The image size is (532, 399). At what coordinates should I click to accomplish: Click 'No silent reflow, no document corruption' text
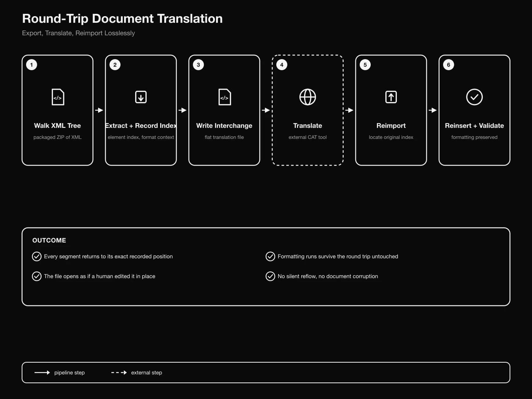point(328,276)
